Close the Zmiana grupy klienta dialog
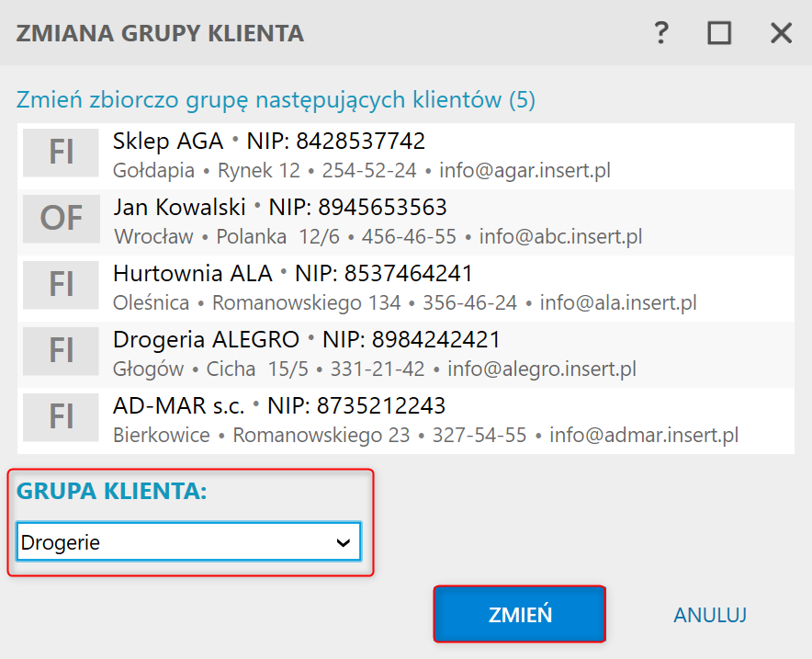Screen dimensions: 812x659 pos(781,34)
